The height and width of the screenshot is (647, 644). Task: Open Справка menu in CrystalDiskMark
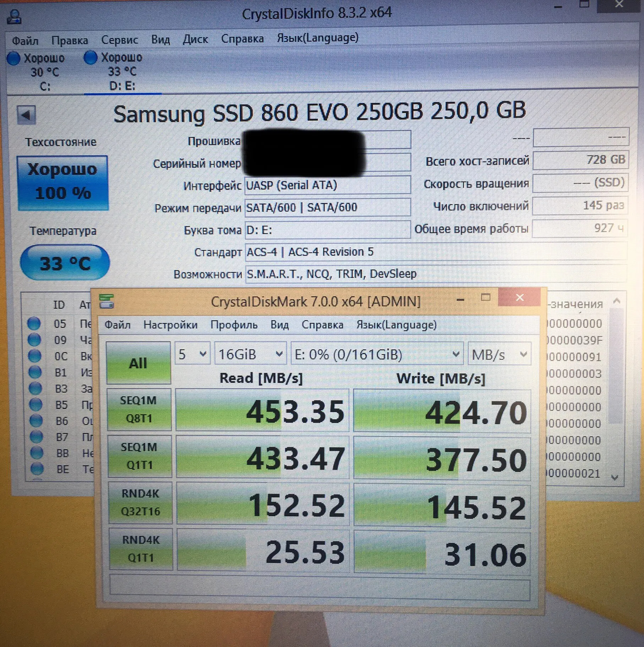tap(322, 325)
